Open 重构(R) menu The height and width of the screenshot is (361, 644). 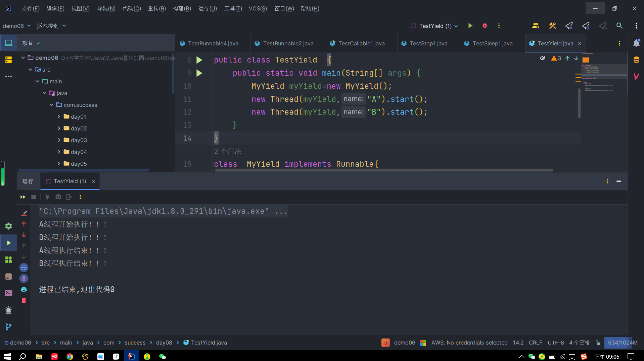[x=157, y=8]
